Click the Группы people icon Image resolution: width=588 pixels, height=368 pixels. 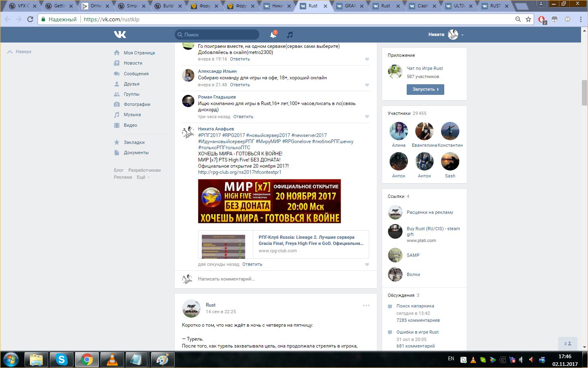pos(117,94)
